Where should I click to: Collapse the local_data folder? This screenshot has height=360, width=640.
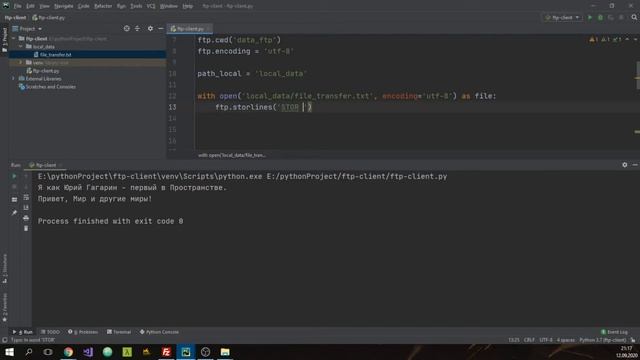pyautogui.click(x=21, y=47)
